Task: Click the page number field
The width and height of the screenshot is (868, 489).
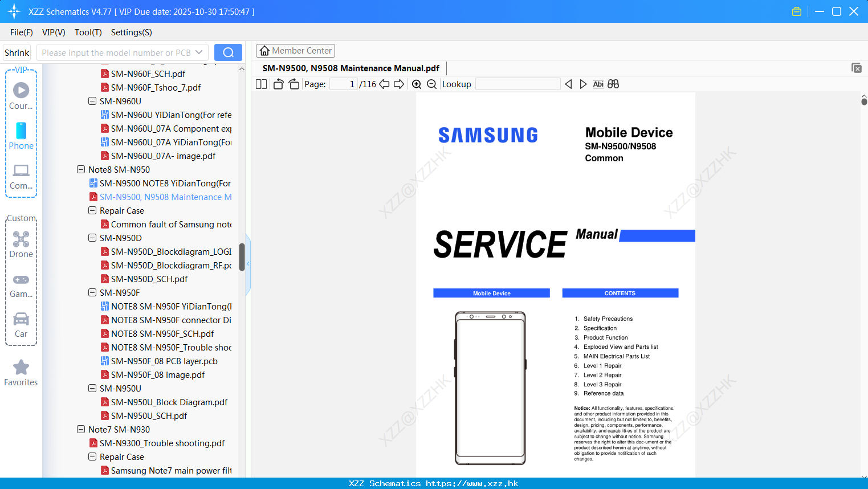Action: point(344,84)
